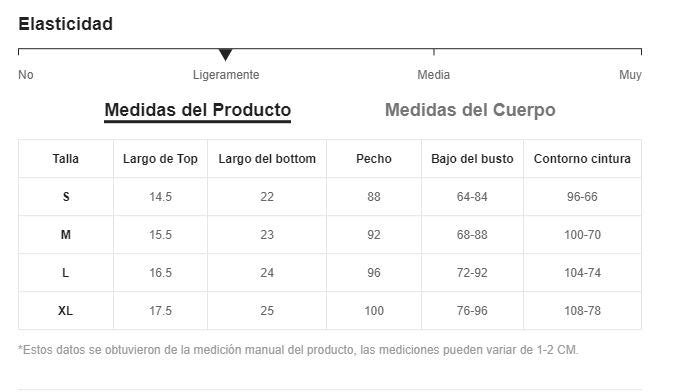673x392 pixels.
Task: Click the Muy elasticity label
Action: click(x=630, y=75)
